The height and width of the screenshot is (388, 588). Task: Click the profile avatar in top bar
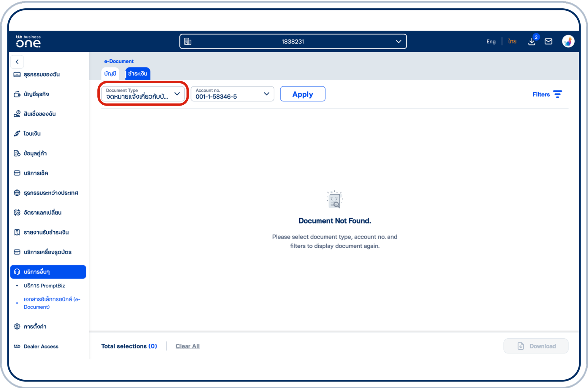[x=568, y=41]
